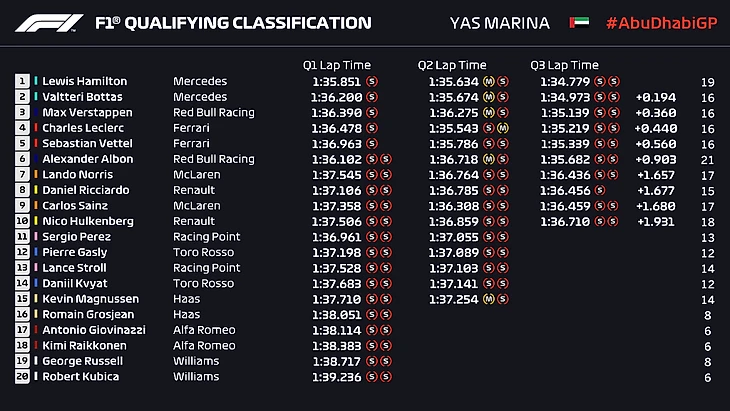Click the F1 logo
730x411 pixels.
click(x=48, y=22)
